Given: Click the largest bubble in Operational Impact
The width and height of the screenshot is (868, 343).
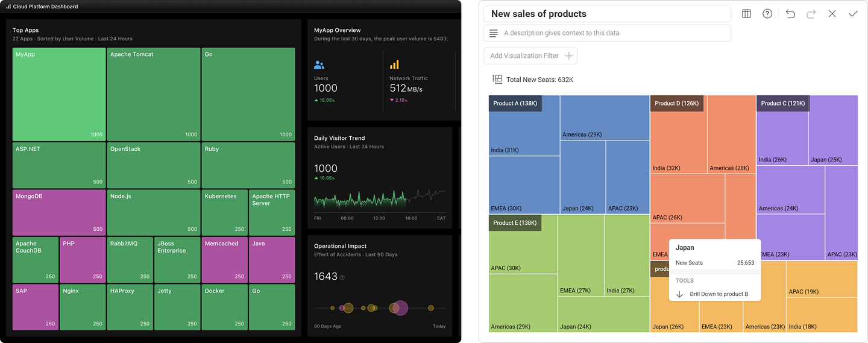Looking at the screenshot, I should [x=400, y=308].
